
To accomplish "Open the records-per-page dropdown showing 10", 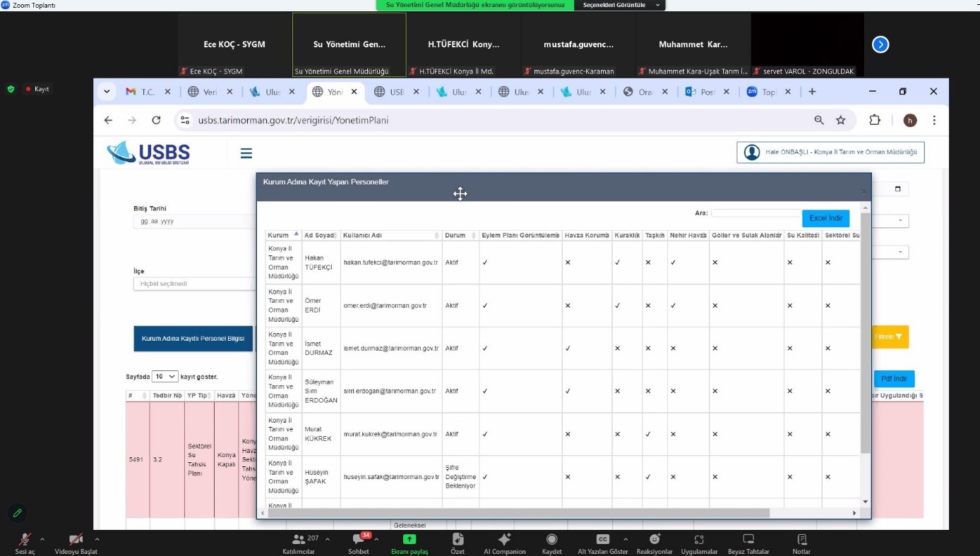I will point(165,377).
